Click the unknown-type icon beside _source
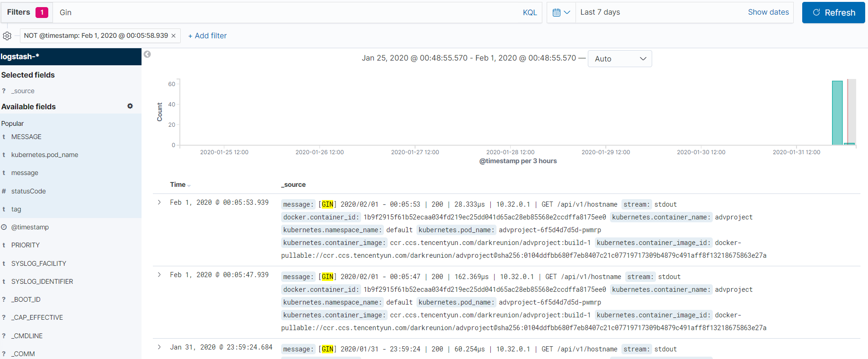This screenshot has height=359, width=868. coord(4,91)
